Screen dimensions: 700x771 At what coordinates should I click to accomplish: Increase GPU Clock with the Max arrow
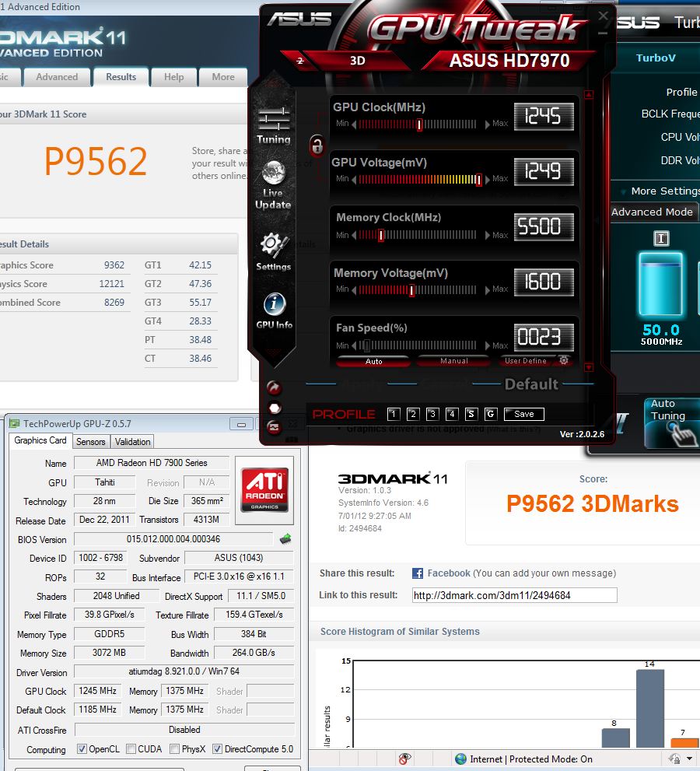tap(487, 124)
